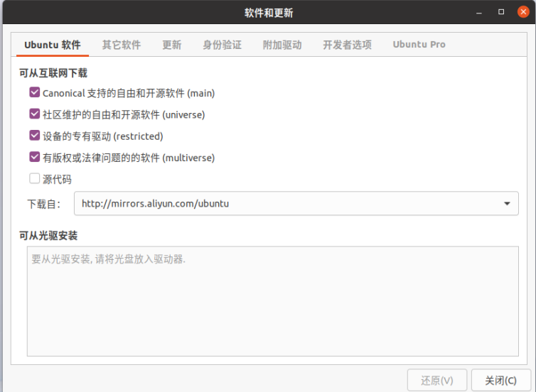Minimize the 软件和更新 window
Image resolution: width=536 pixels, height=392 pixels.
click(x=482, y=12)
